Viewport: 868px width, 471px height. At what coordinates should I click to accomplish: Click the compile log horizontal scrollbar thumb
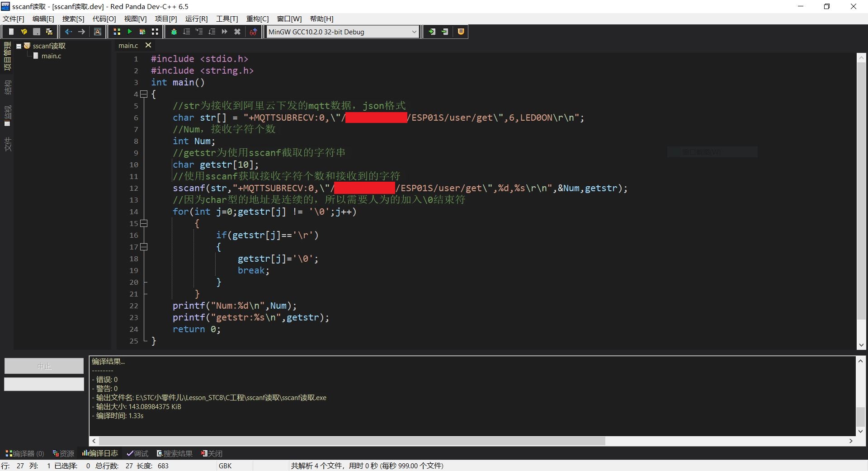coord(352,441)
